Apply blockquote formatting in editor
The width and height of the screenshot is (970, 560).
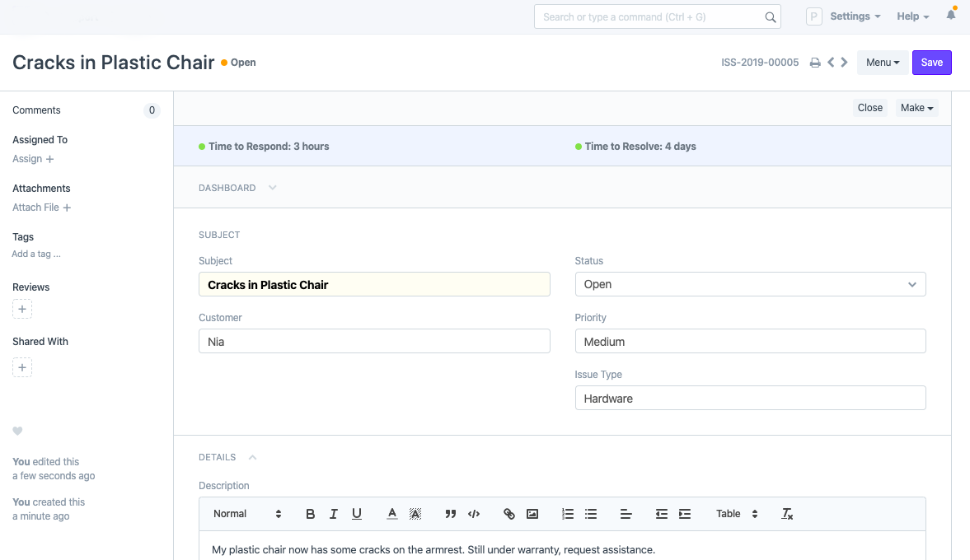tap(451, 514)
